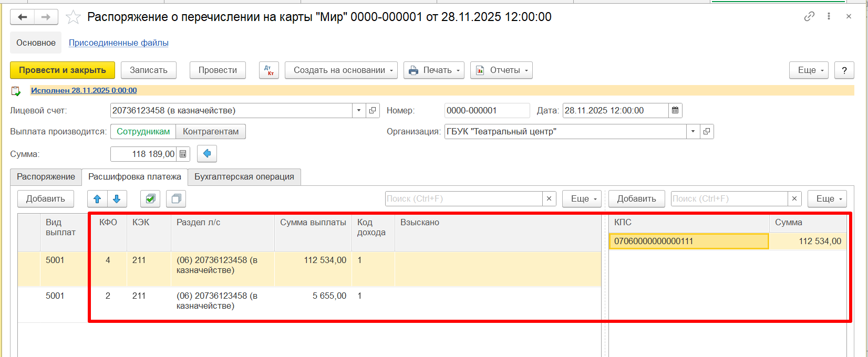Select Сотрудникам payment option
Viewport: 868px width, 357px height.
click(x=143, y=131)
